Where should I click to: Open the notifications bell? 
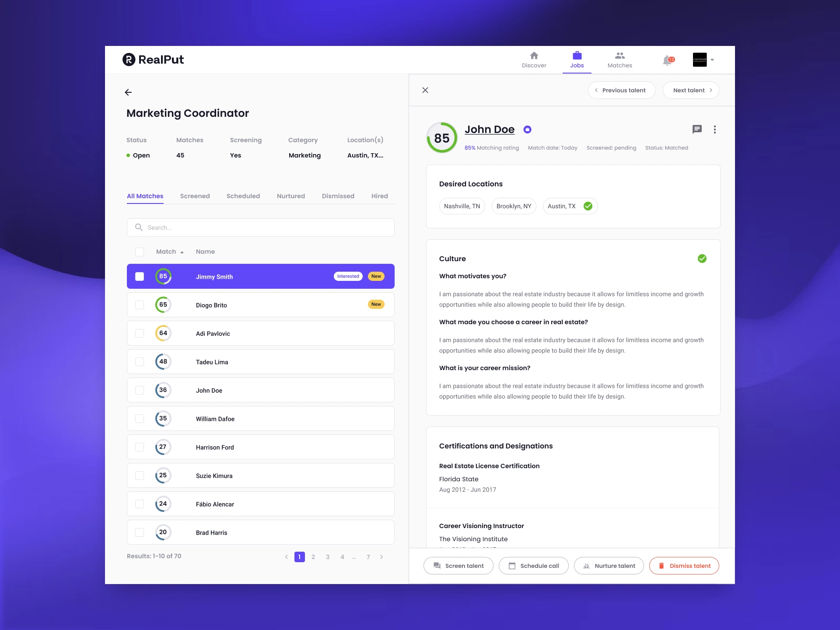(x=667, y=60)
